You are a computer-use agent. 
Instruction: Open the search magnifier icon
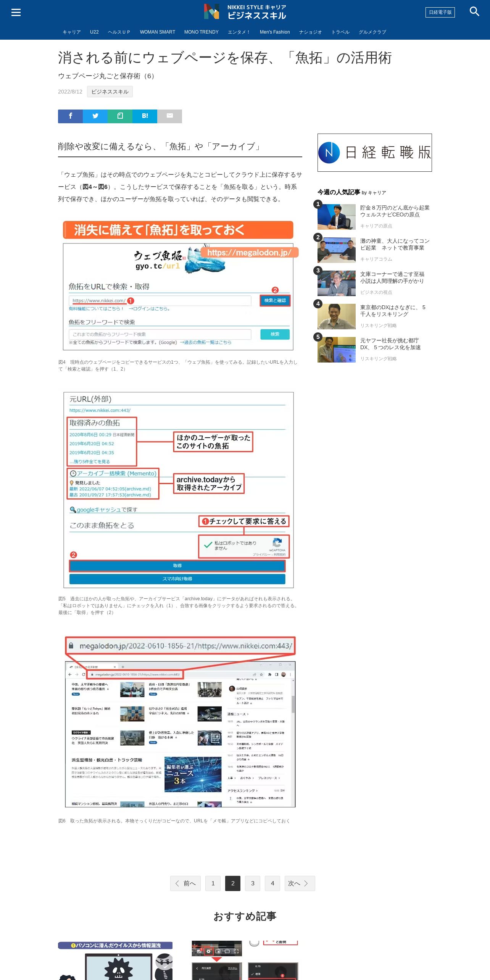pos(474,11)
